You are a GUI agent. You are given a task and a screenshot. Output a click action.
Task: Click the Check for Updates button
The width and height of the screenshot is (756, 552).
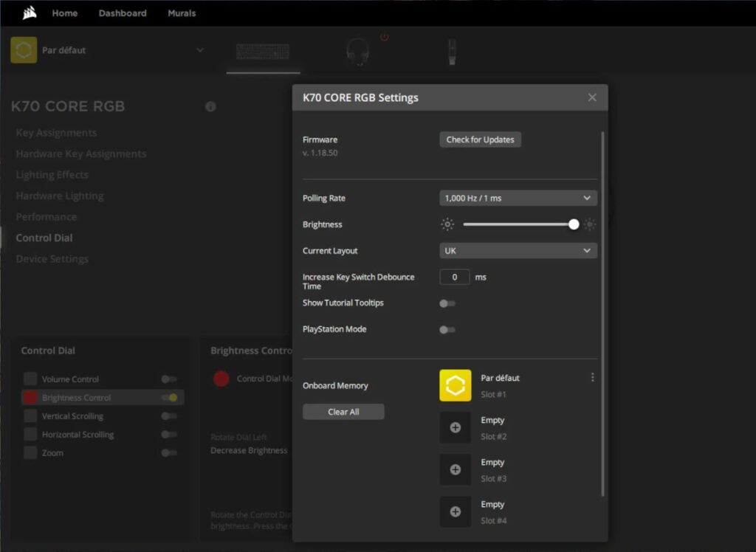pos(480,140)
